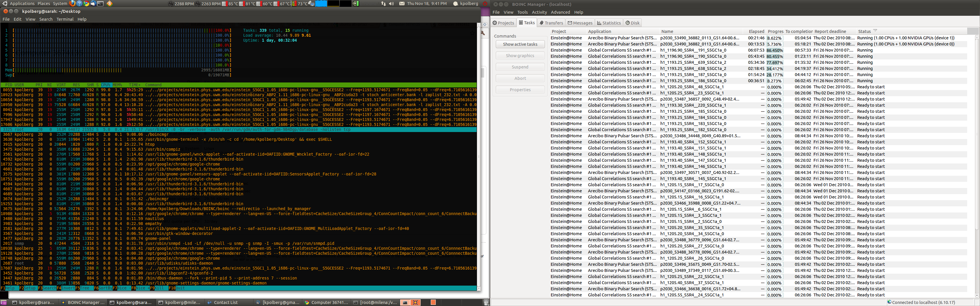
Task: Open the Terminal menu in terminal window
Action: pos(65,19)
